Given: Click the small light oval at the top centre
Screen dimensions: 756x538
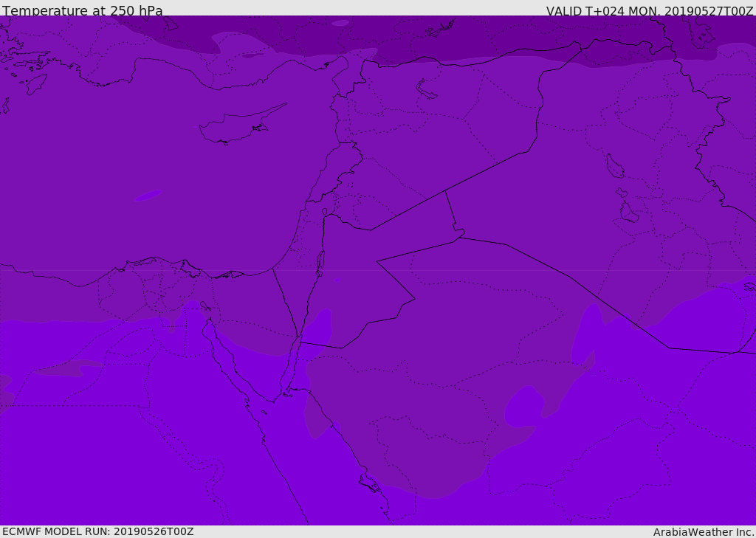Looking at the screenshot, I should click(340, 23).
